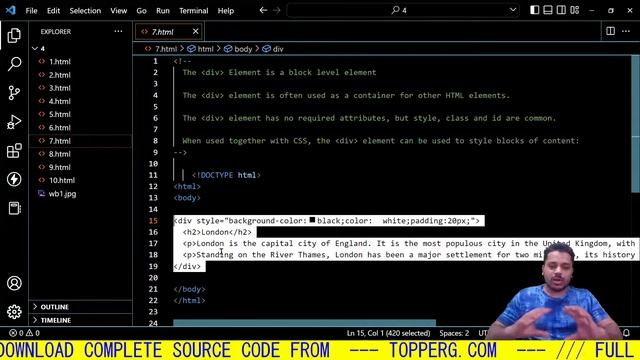Viewport: 640px width, 360px height.
Task: Go back with the left arrow
Action: coord(263,10)
